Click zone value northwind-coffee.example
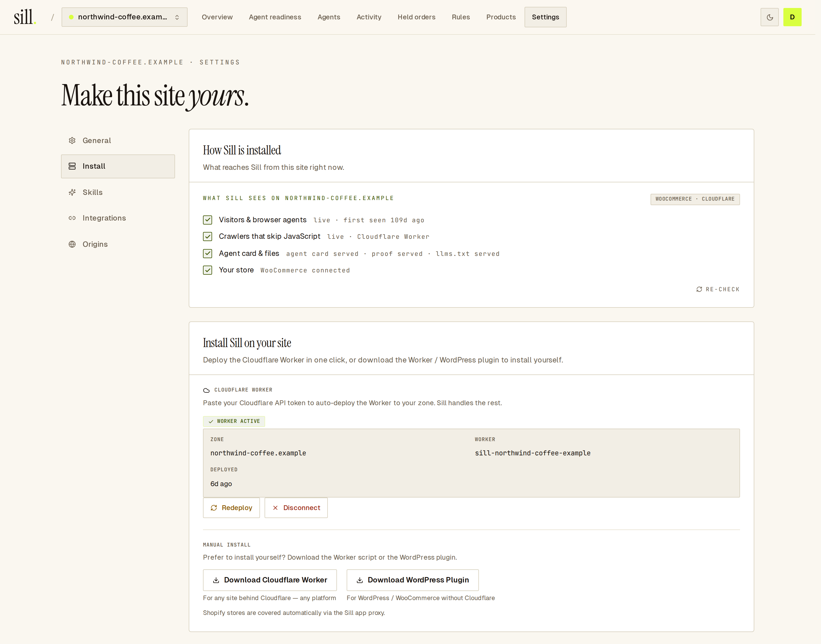Image resolution: width=821 pixels, height=644 pixels. 258,453
